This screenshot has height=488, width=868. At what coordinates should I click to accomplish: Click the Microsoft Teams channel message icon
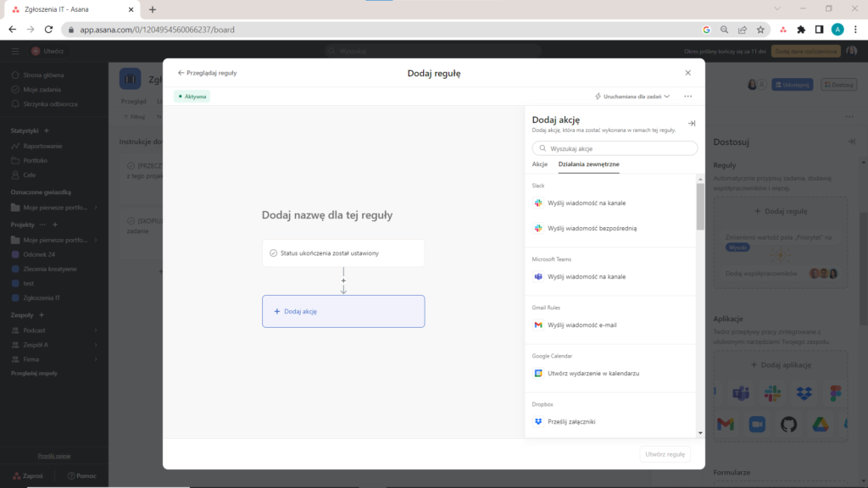(538, 277)
